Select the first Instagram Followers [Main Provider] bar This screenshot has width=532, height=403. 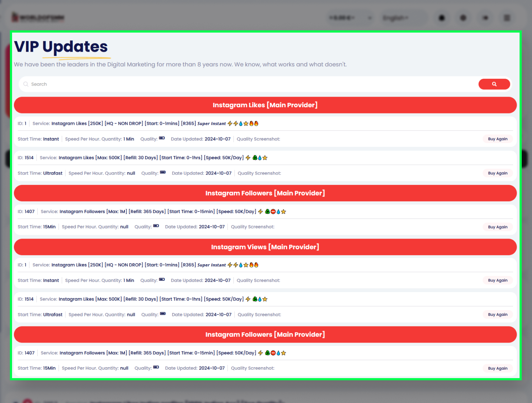click(x=265, y=193)
